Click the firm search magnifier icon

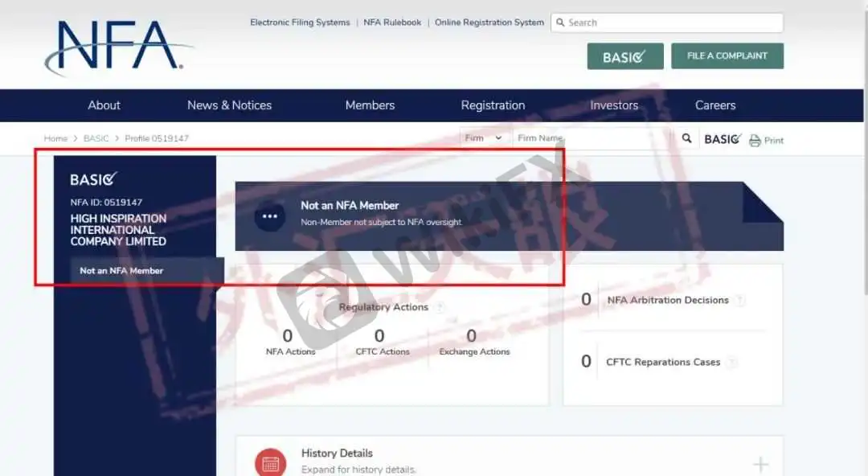click(686, 138)
